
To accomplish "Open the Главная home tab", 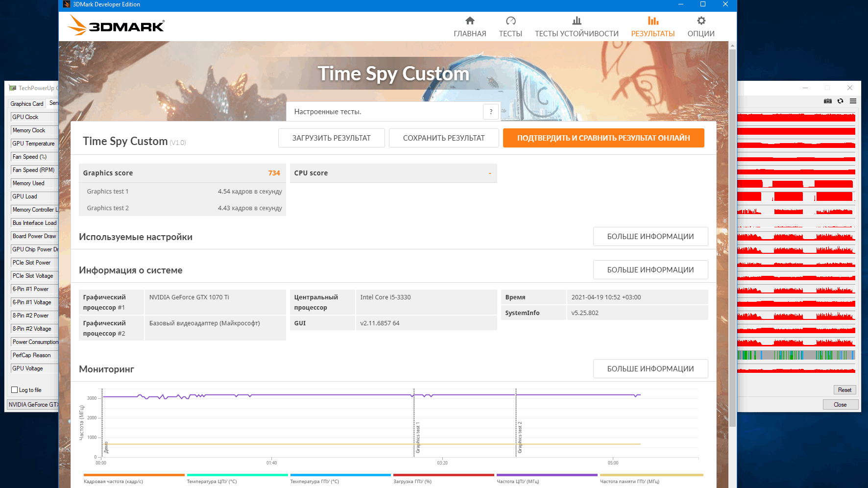I will pyautogui.click(x=470, y=27).
